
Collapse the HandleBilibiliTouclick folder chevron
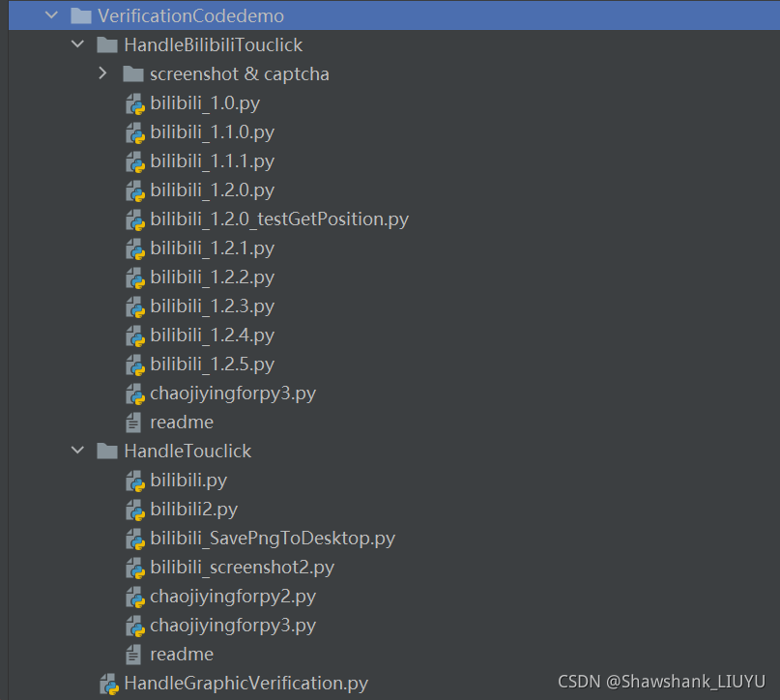click(x=77, y=44)
